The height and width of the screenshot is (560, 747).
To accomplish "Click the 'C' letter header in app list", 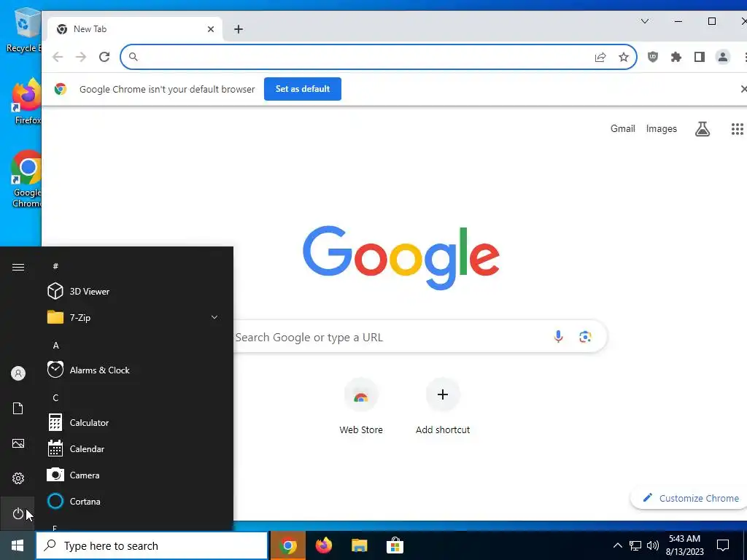I will click(x=55, y=397).
